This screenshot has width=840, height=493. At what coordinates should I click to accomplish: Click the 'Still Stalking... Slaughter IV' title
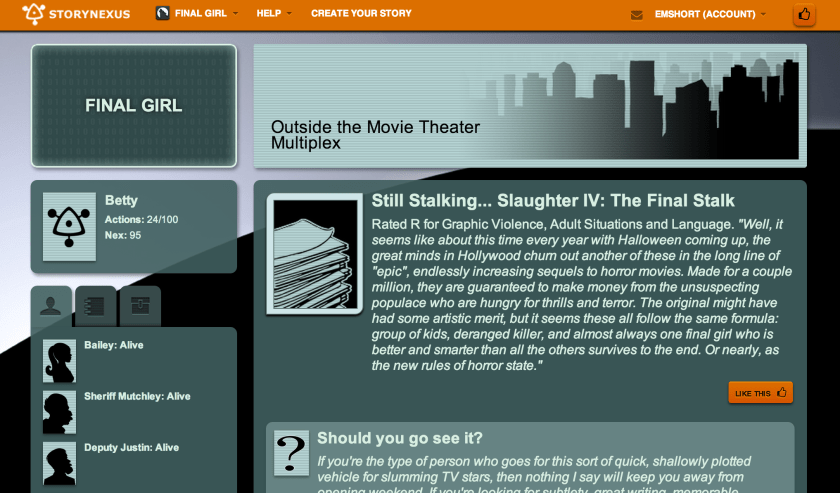[x=553, y=201]
